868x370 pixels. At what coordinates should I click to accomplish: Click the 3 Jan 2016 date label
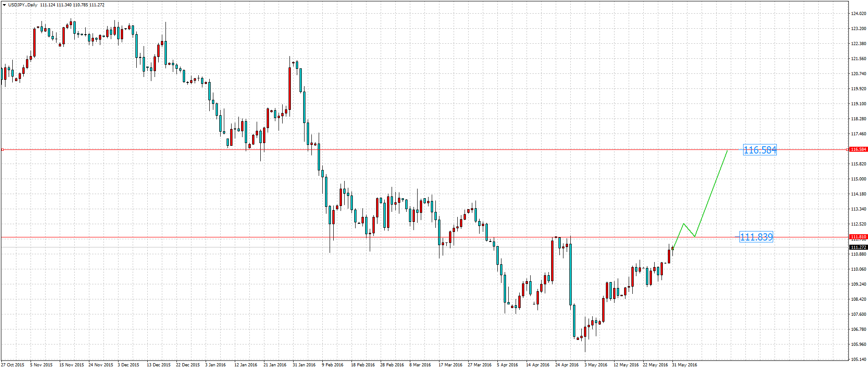point(215,365)
